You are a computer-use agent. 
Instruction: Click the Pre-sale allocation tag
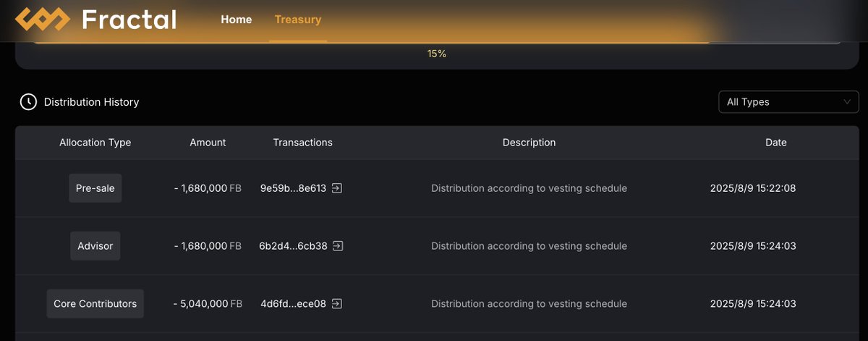95,188
